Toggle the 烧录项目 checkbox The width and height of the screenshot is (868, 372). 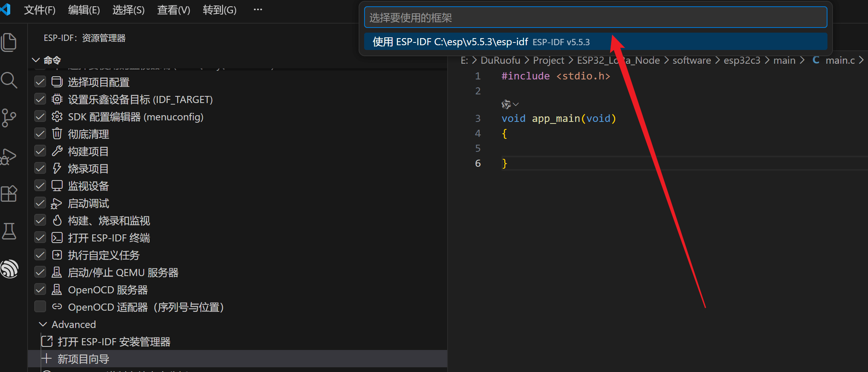click(40, 169)
